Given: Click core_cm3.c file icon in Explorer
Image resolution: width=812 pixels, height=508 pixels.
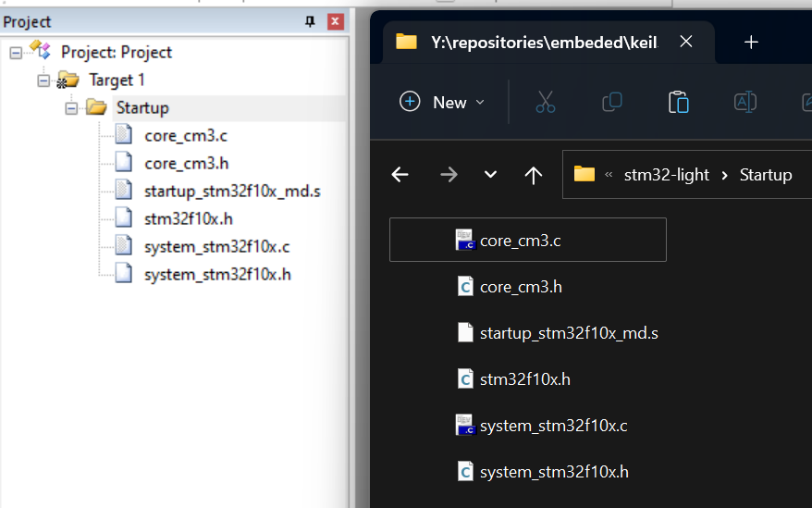Looking at the screenshot, I should [x=465, y=240].
